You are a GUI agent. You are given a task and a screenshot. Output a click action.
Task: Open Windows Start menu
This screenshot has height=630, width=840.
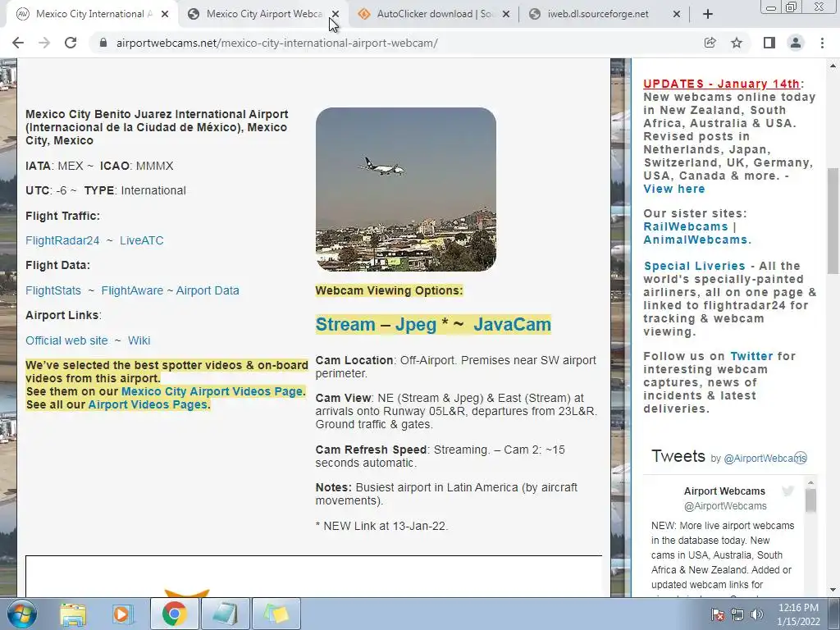(x=22, y=614)
